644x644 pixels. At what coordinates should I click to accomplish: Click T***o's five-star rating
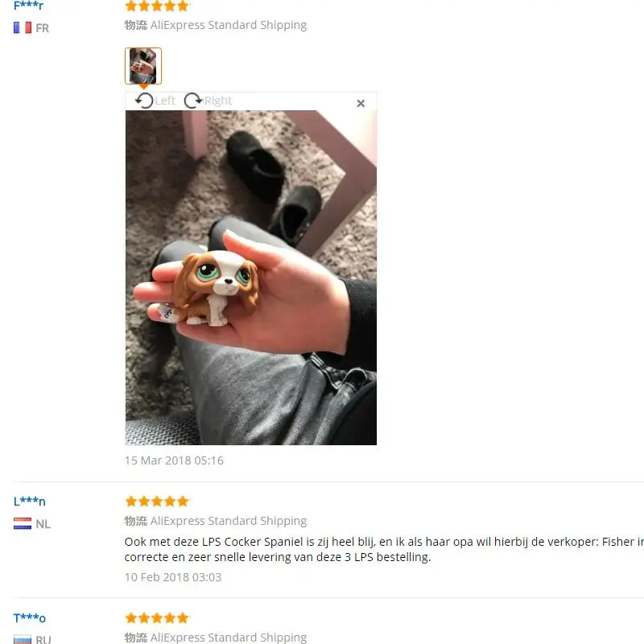157,617
